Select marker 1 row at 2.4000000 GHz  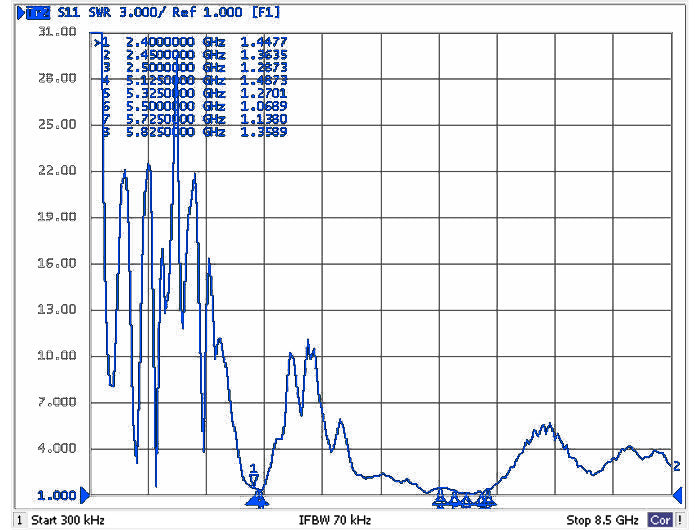(190, 43)
